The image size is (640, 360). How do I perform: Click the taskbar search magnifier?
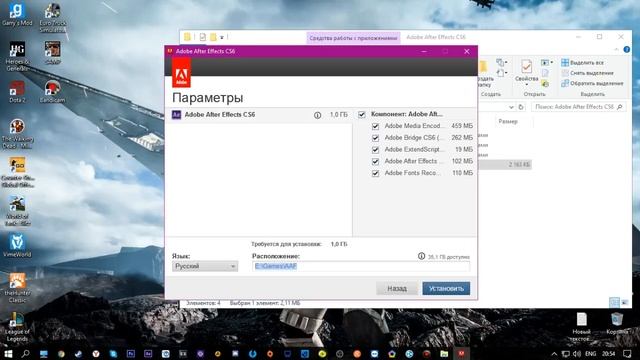tap(25, 353)
